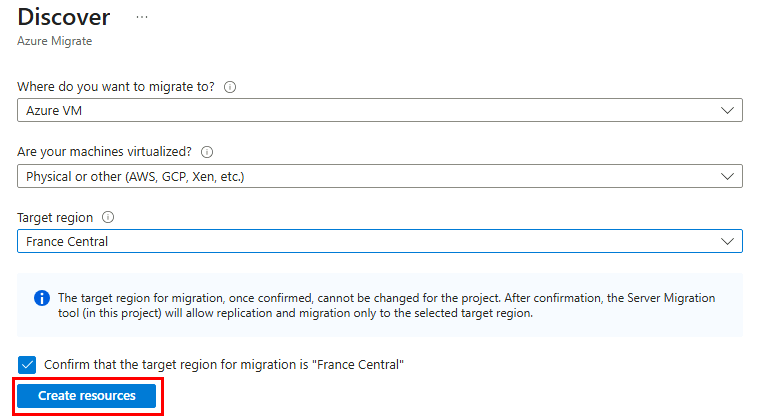Click info icon beside 'Where do you want to migrate to?'
This screenshot has height=420, width=765.
coord(230,87)
